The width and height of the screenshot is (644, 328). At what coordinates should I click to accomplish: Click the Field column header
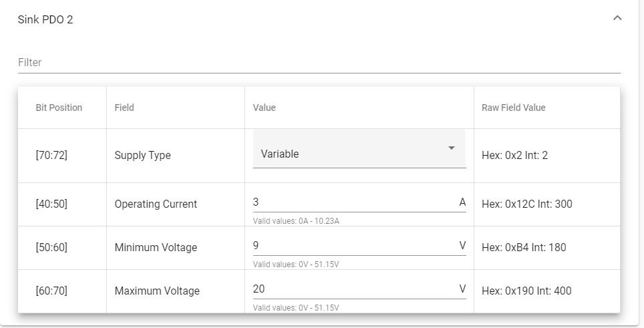pyautogui.click(x=124, y=108)
